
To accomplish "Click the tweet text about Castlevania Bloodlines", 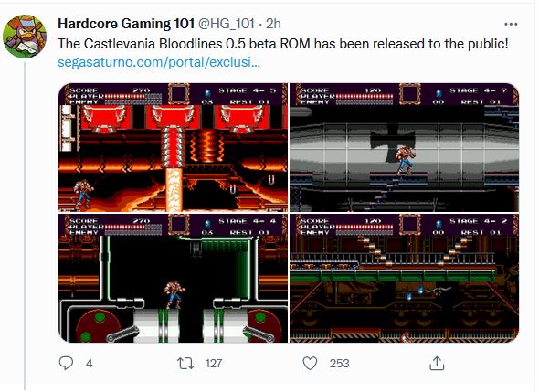I will (x=283, y=44).
